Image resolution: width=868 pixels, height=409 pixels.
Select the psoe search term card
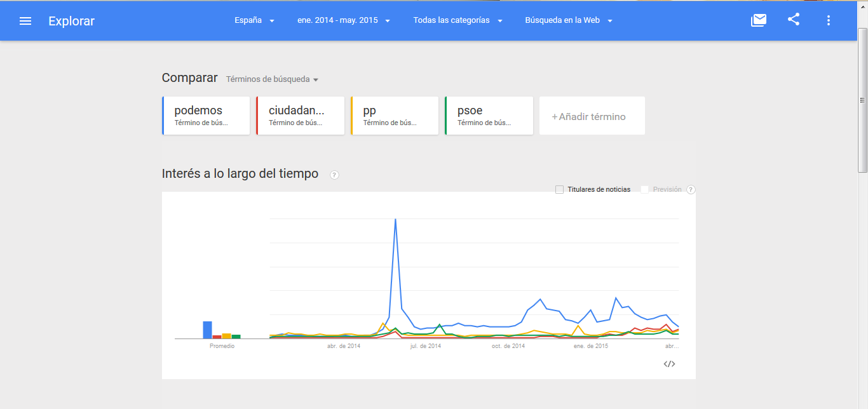489,116
